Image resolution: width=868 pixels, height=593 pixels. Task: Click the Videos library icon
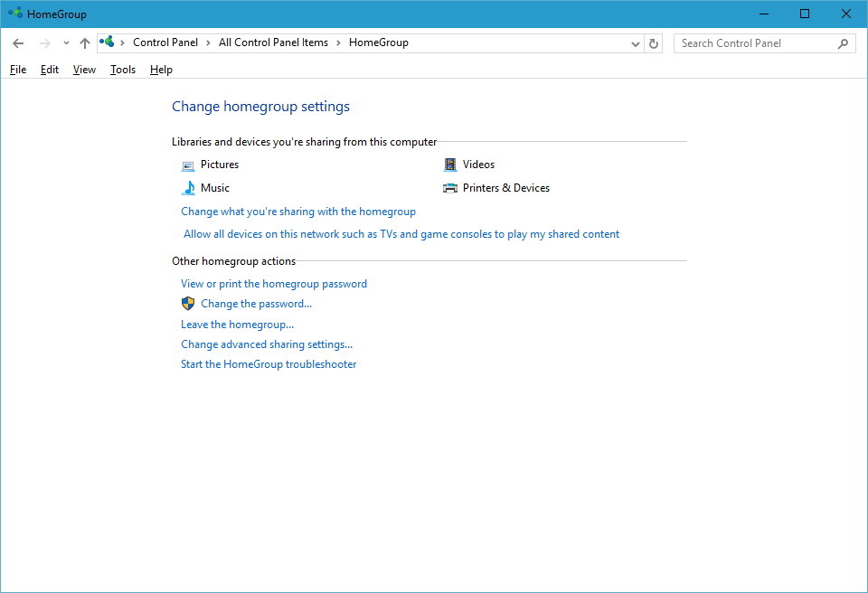449,164
